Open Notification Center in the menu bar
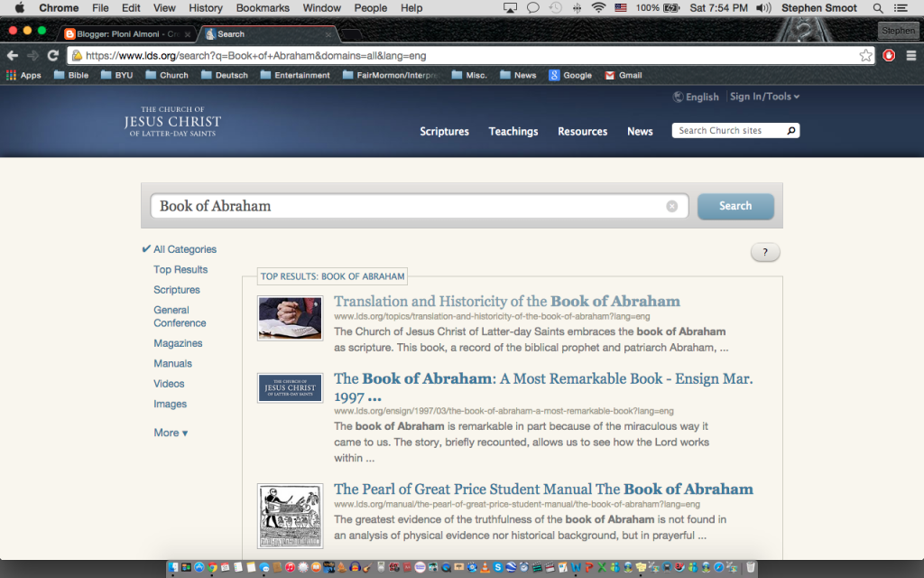Image resolution: width=924 pixels, height=578 pixels. pos(901,7)
